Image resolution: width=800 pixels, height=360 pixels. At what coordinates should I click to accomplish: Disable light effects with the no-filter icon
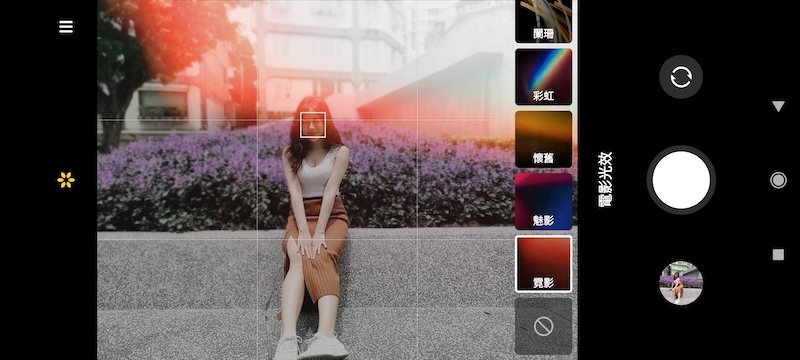(543, 326)
